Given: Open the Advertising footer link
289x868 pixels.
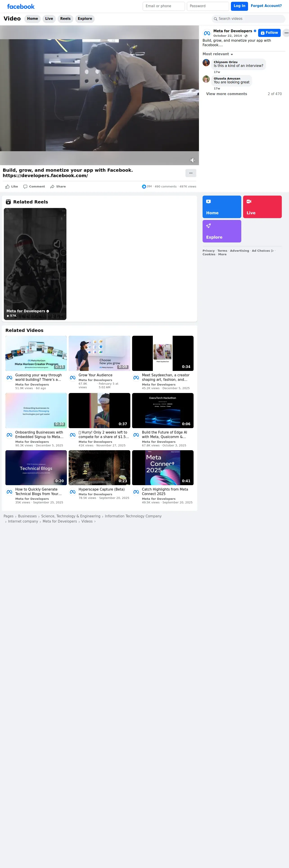Looking at the screenshot, I should pos(239,251).
